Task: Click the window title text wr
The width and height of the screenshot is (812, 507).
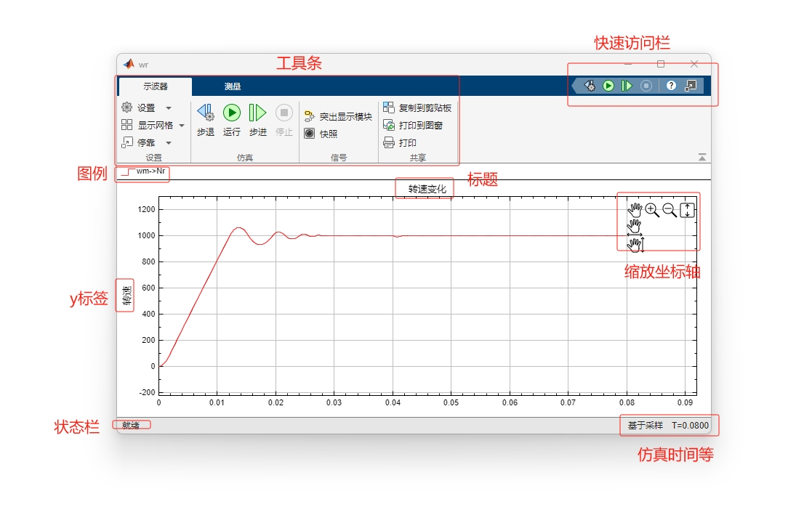Action: point(143,65)
